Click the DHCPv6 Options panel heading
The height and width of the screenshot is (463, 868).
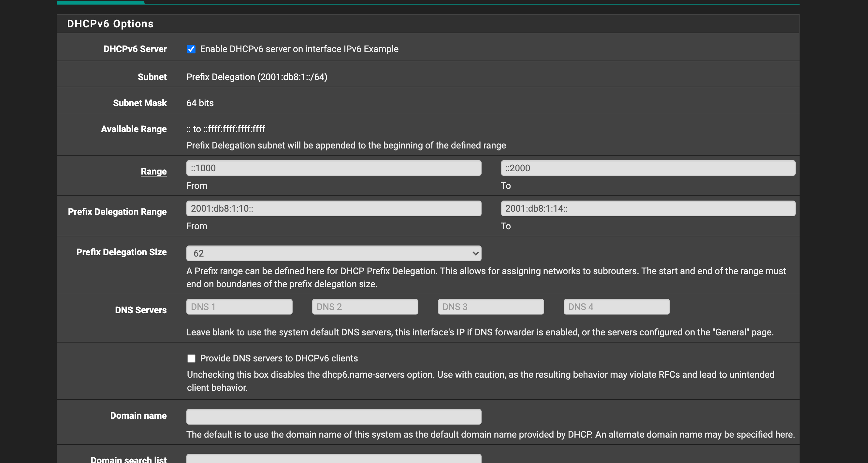click(x=110, y=24)
